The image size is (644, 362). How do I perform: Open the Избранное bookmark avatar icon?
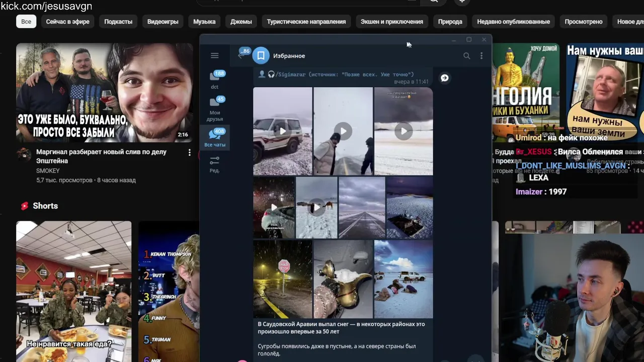coord(261,56)
